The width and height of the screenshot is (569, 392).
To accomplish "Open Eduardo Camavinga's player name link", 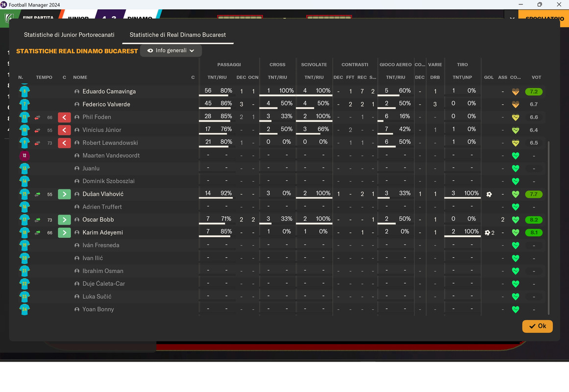I will click(109, 92).
